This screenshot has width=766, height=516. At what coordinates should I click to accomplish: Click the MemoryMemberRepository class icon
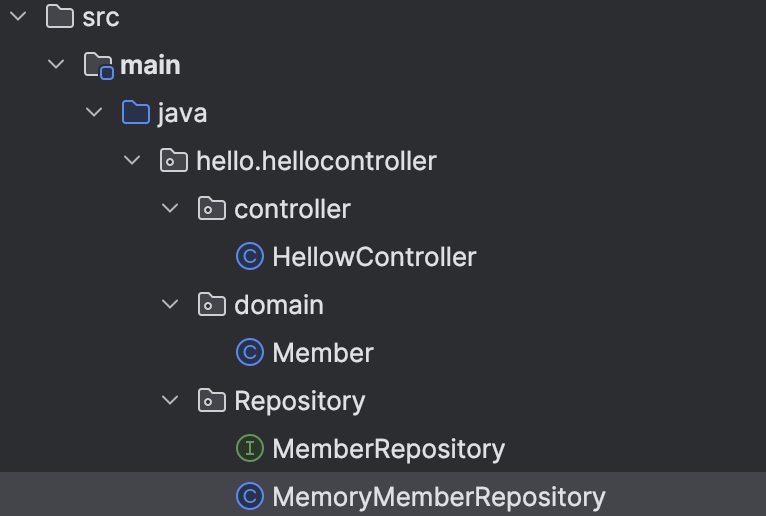tap(249, 497)
